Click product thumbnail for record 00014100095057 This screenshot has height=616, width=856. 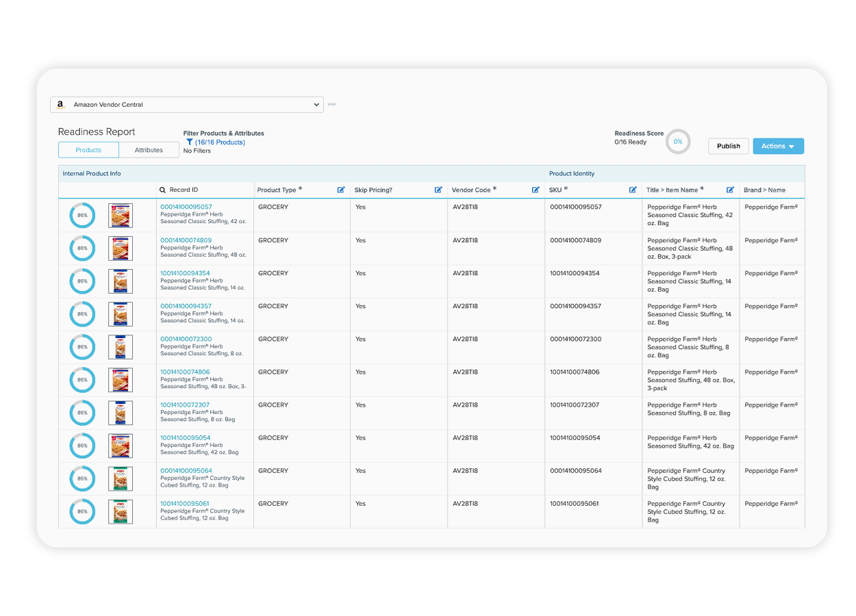(121, 216)
